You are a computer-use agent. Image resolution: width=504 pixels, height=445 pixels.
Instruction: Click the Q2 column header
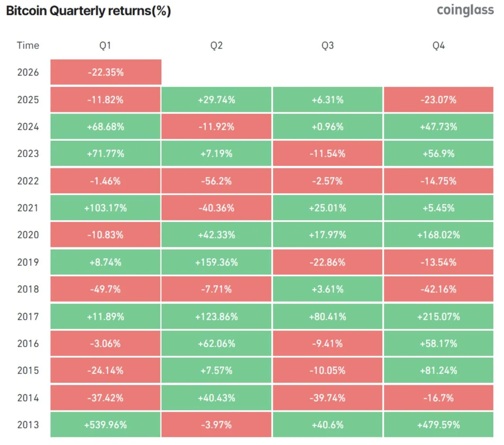point(216,46)
